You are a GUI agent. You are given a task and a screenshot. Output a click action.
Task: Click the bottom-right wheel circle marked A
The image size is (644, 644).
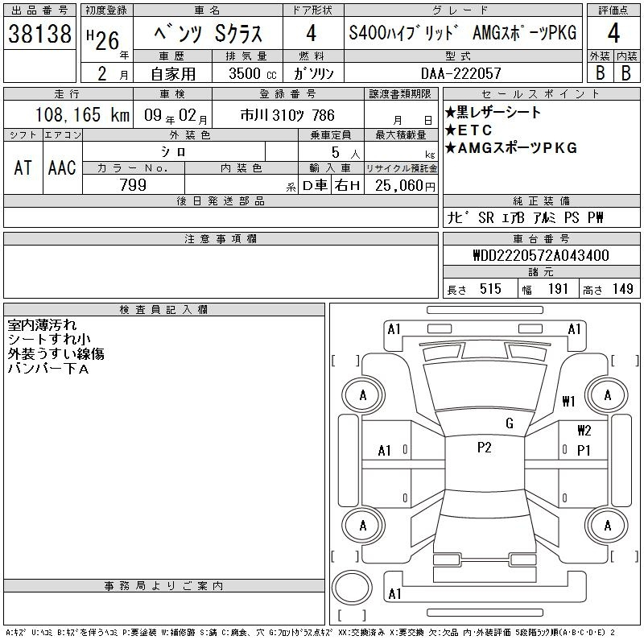[607, 525]
